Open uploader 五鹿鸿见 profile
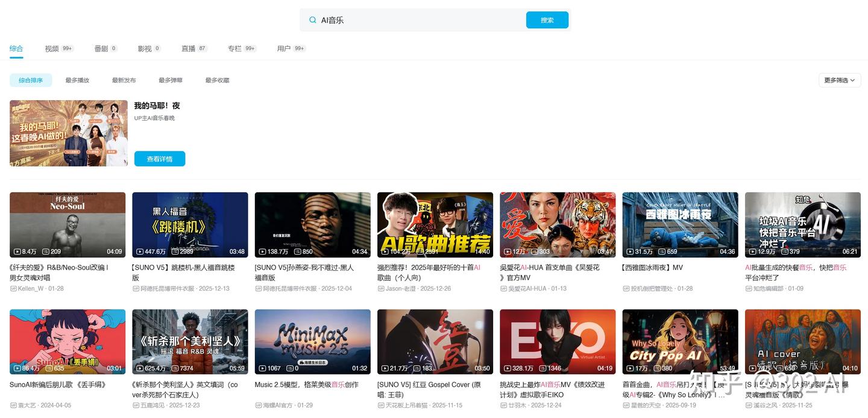The image size is (868, 418). (x=153, y=405)
